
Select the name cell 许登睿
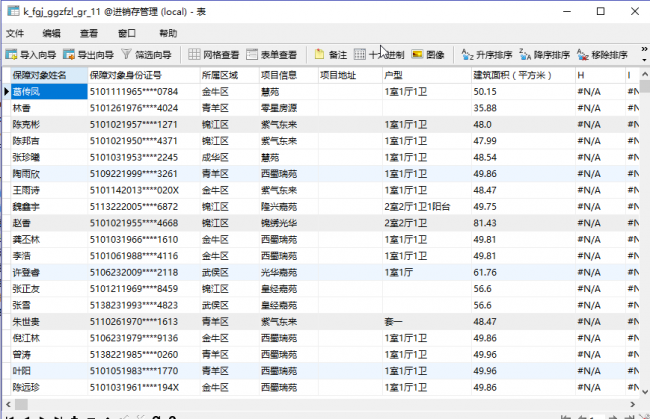point(49,272)
